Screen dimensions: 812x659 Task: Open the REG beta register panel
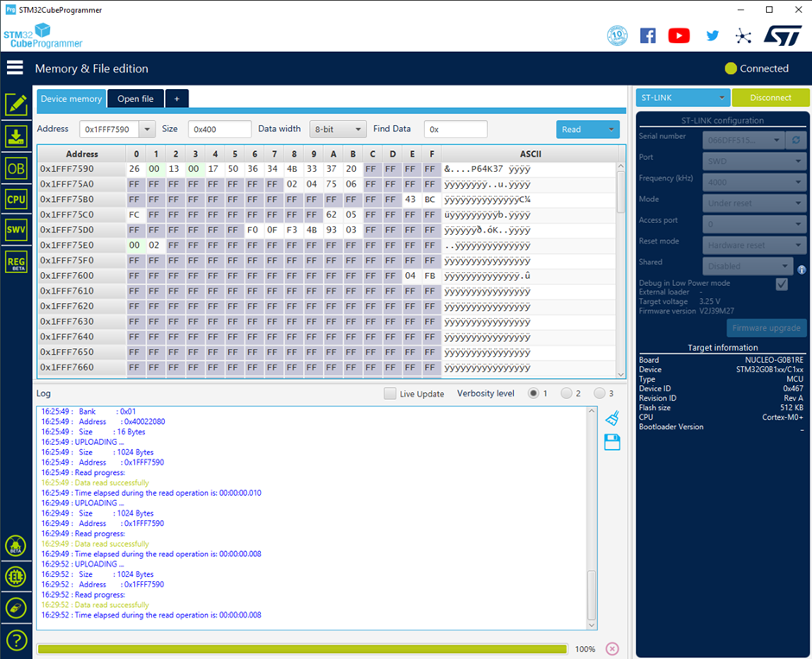click(16, 262)
